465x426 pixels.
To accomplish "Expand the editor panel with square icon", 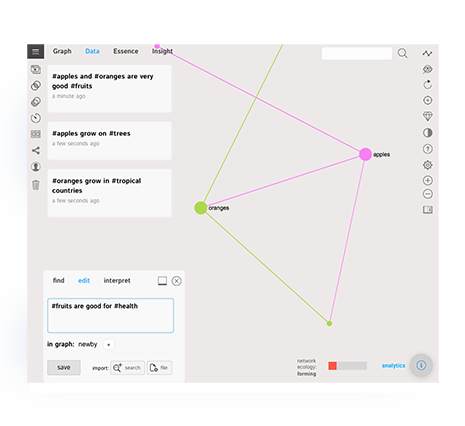I will point(162,281).
